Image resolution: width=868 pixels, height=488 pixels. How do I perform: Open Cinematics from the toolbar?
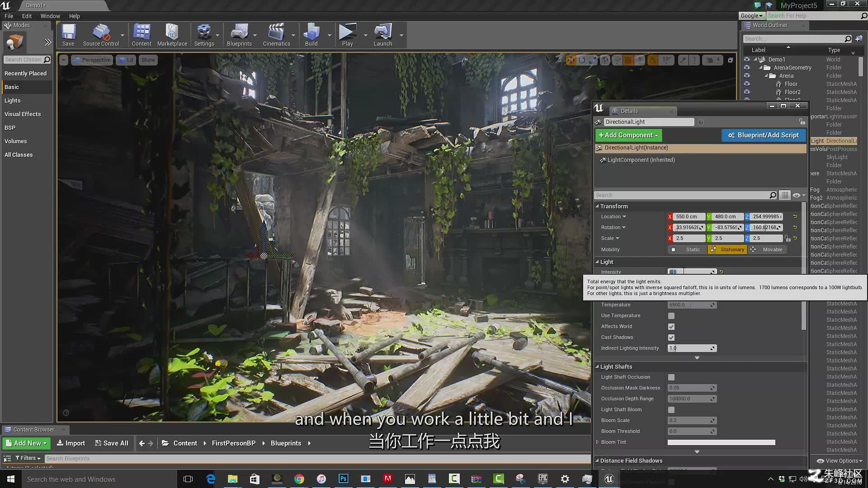(x=276, y=35)
